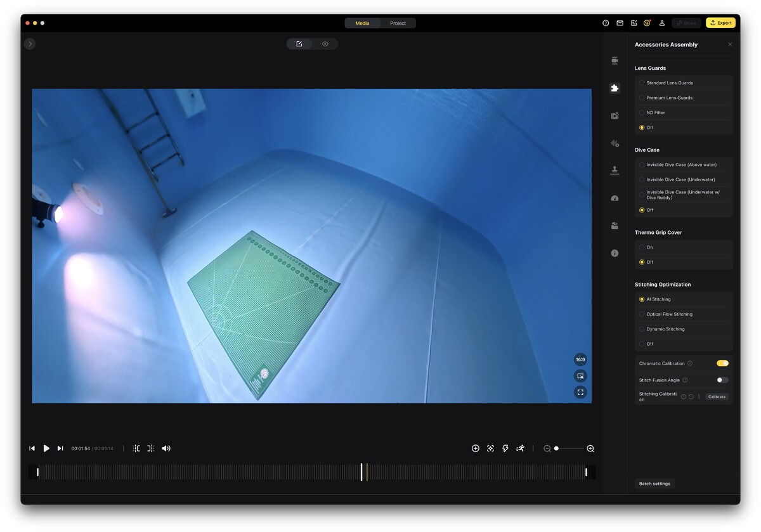Disable the Chromatic Calibration toggle

click(x=722, y=363)
